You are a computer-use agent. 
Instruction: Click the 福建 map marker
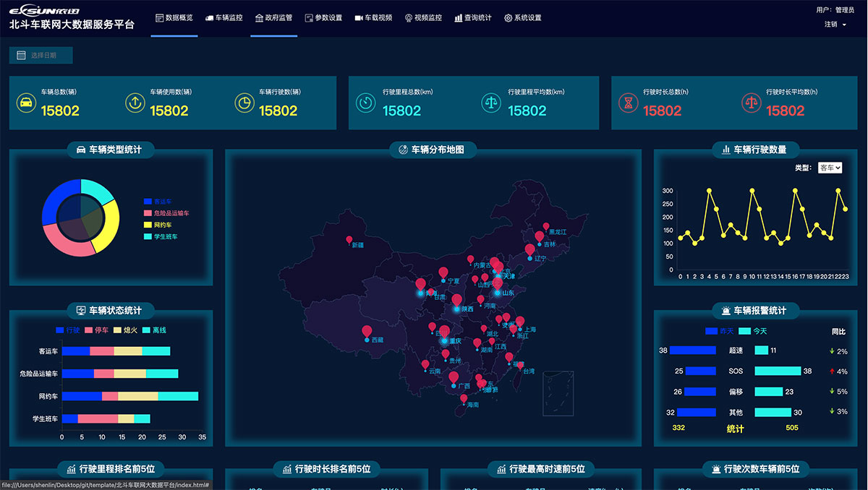coord(509,358)
